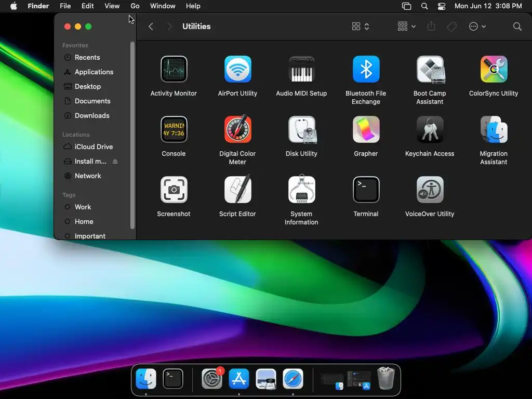Screen dimensions: 532x399
Task: Select the Console app icon
Action: [x=174, y=129]
